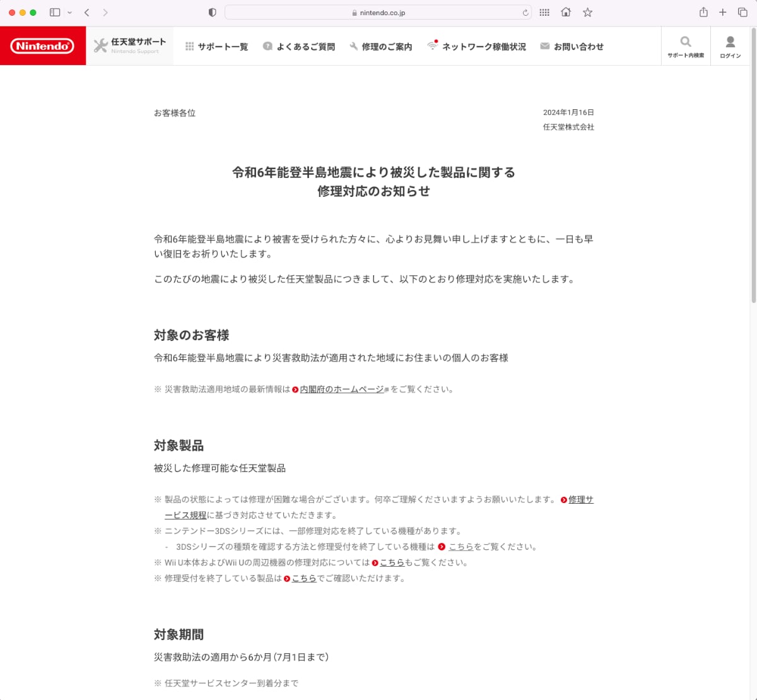Go back with the browser back arrow

tap(87, 13)
